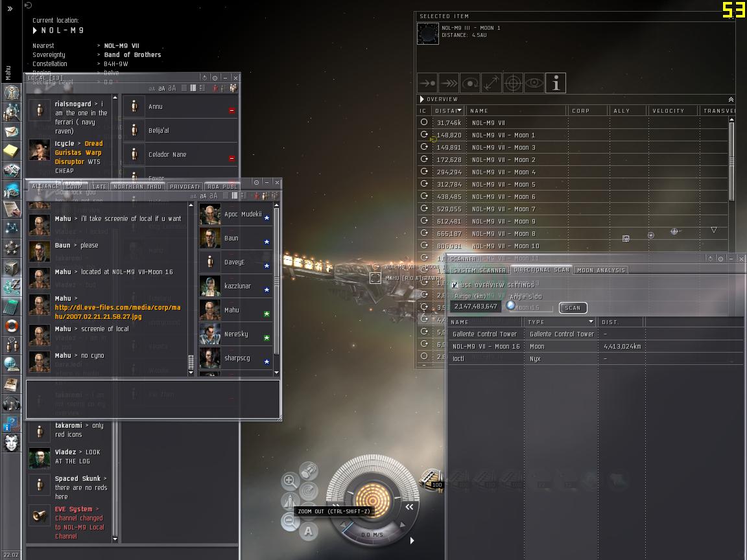This screenshot has height=560, width=747.
Task: Open the Scanner sidebar icon
Action: coord(12,286)
